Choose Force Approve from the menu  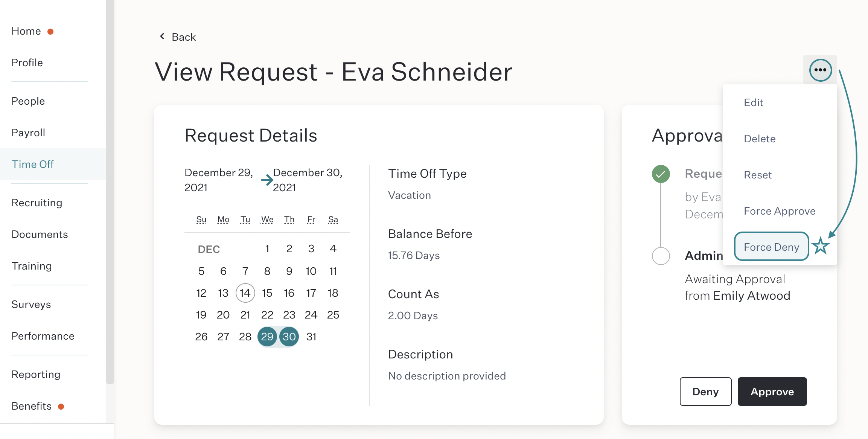tap(780, 211)
